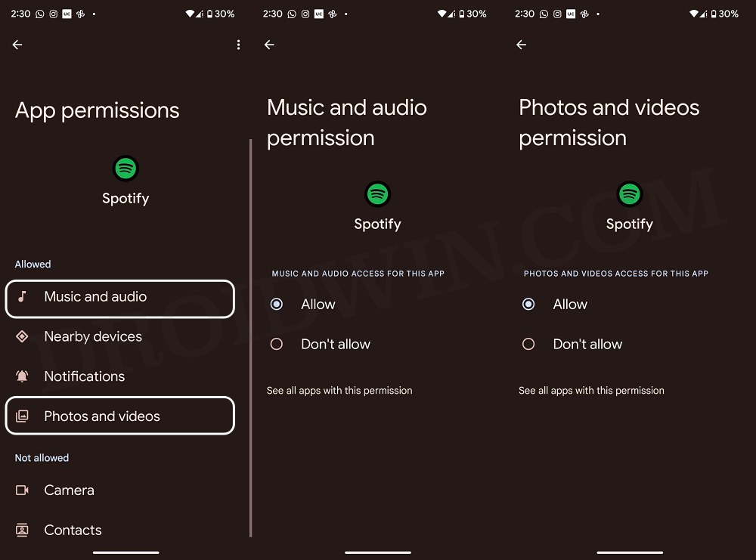Tap WhatsApp status icon in left screen
The width and height of the screenshot is (756, 560).
point(40,14)
